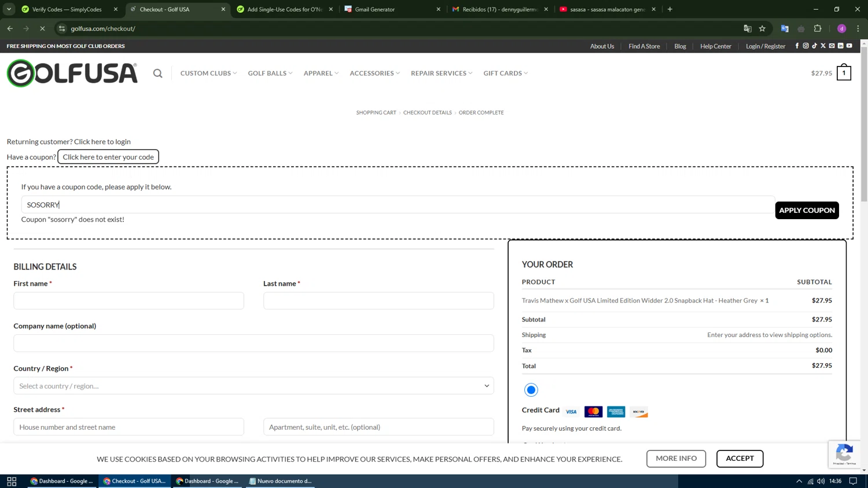Switch to Checkout - Golf USA taskbar window
The height and width of the screenshot is (488, 868).
135,481
